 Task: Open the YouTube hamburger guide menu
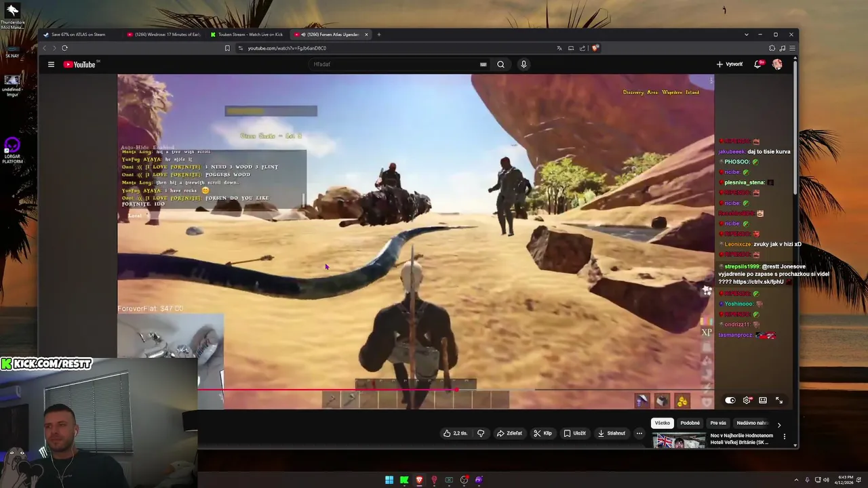(51, 64)
